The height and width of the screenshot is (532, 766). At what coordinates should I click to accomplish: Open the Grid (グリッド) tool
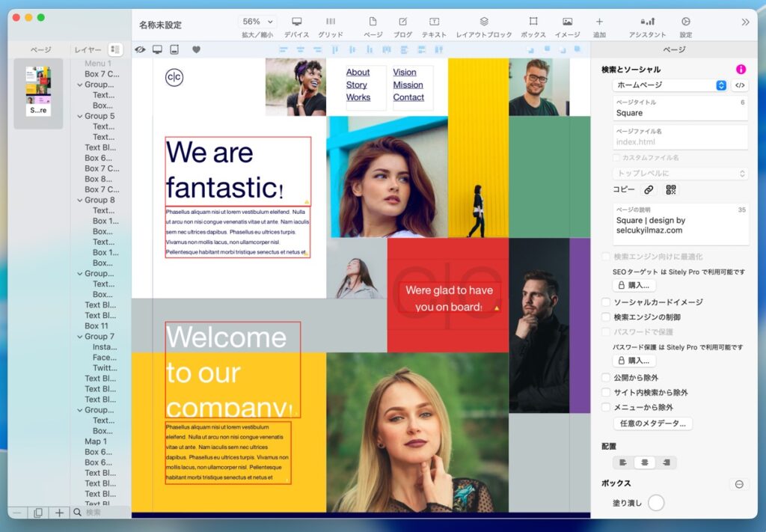click(x=330, y=22)
